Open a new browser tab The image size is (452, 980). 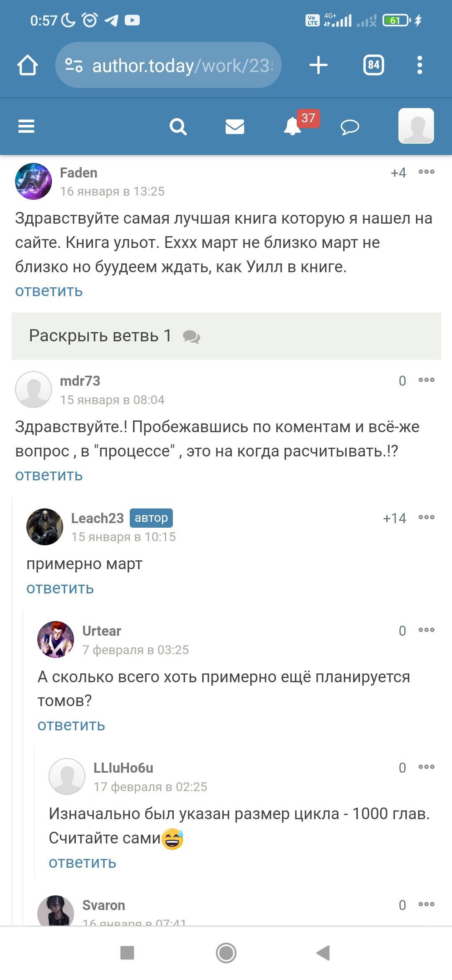coord(318,65)
